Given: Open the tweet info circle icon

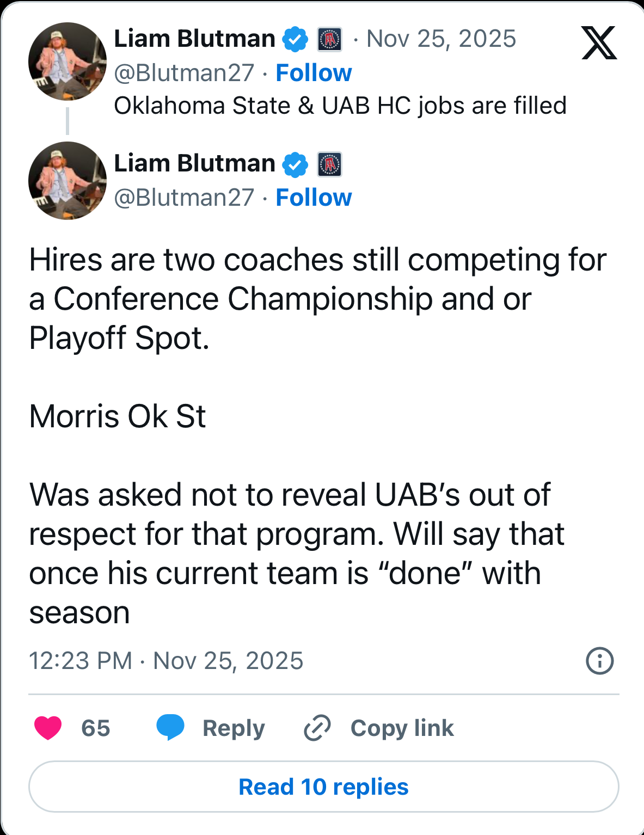Looking at the screenshot, I should (599, 661).
